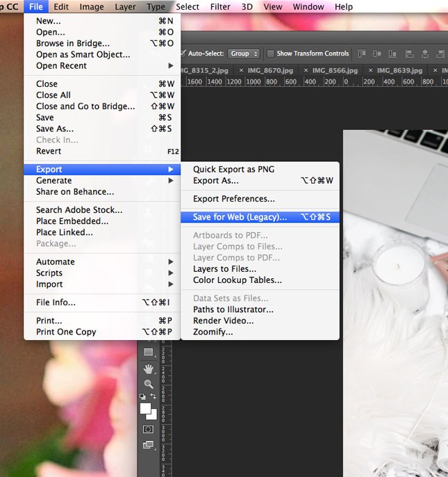
Task: Expand the Scripts submenu
Action: point(102,273)
